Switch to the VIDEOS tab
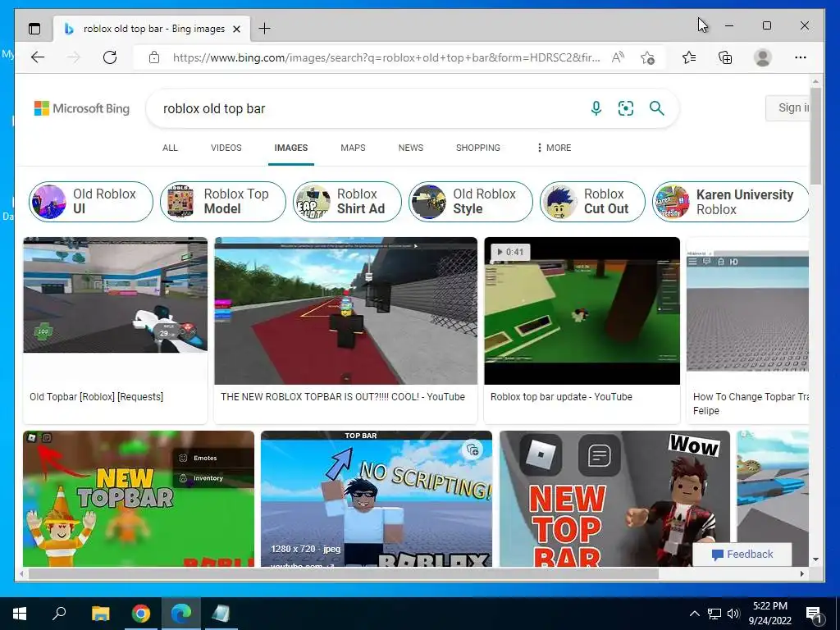 click(226, 148)
